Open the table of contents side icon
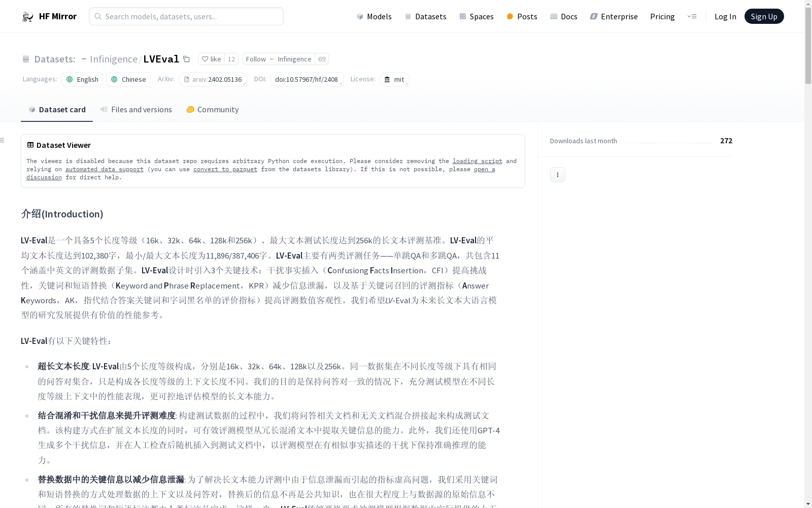Image resolution: width=812 pixels, height=508 pixels. click(3, 140)
